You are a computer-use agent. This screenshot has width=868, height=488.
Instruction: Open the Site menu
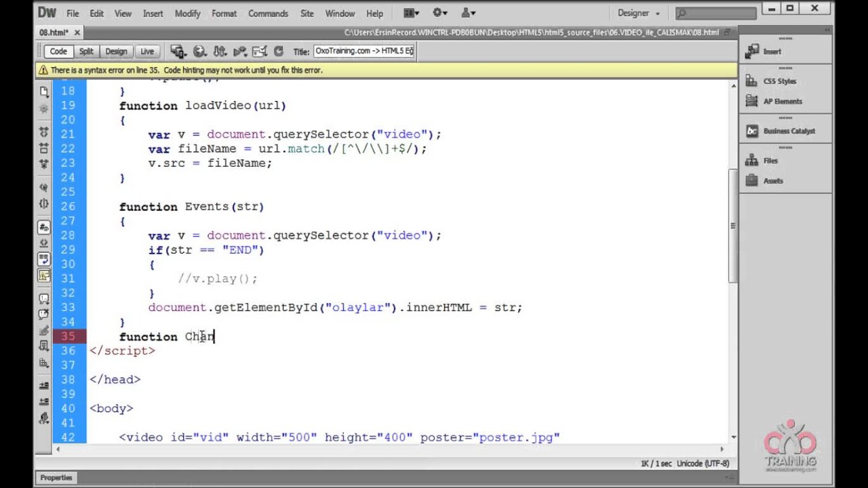point(307,14)
